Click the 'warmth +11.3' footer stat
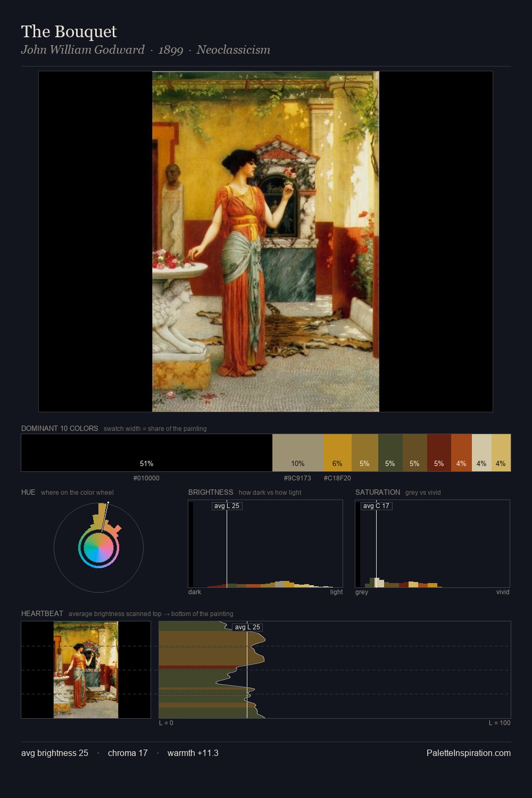Viewport: 532px width, 798px height. point(193,753)
